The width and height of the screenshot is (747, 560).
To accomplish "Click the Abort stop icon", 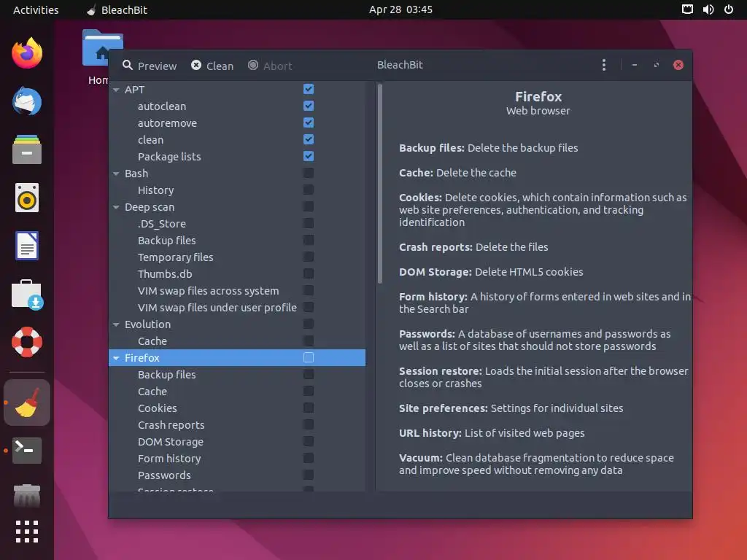I will 253,65.
